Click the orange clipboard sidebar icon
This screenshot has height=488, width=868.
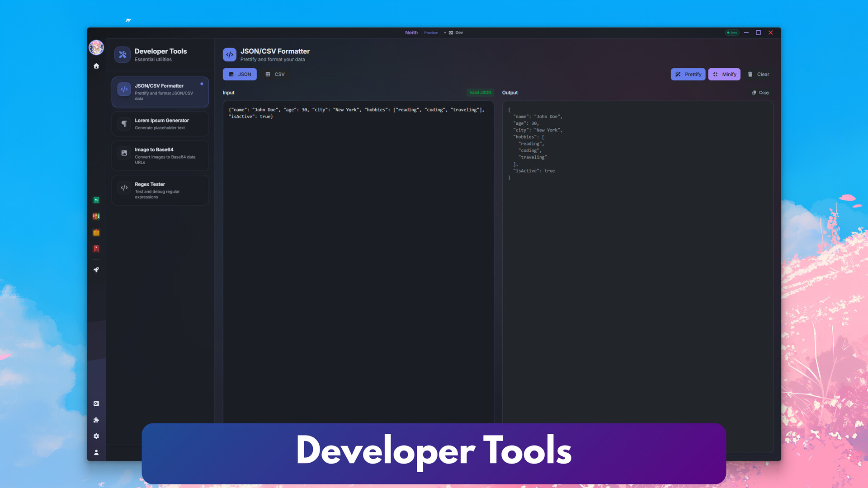click(x=96, y=233)
